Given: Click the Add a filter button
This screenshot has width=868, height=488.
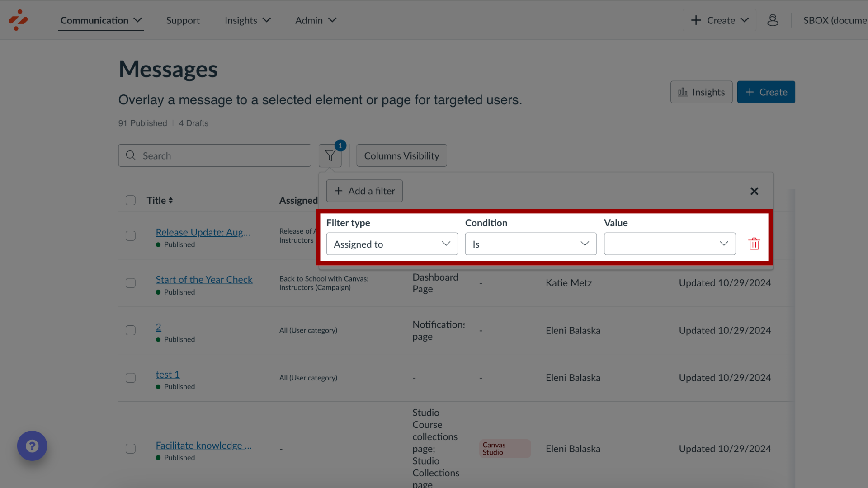Looking at the screenshot, I should [364, 191].
